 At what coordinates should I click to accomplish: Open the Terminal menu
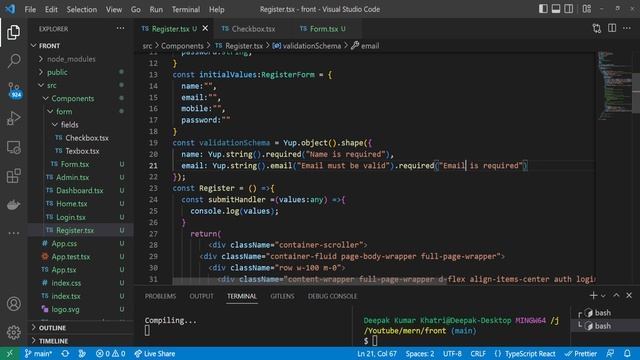[x=186, y=9]
